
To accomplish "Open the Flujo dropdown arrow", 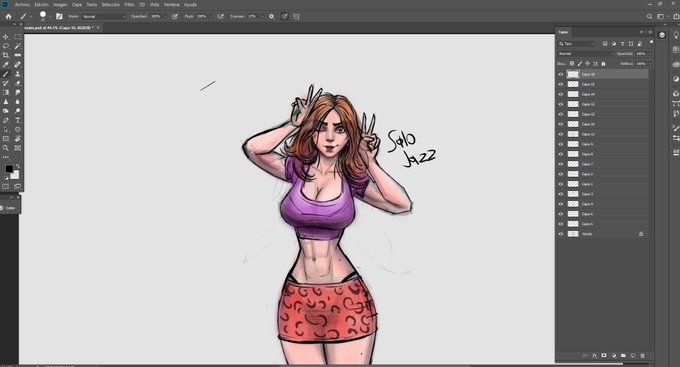I will click(x=210, y=16).
